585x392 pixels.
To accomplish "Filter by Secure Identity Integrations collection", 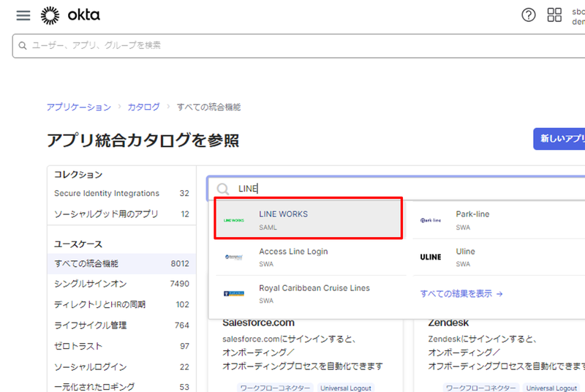I will (121, 193).
